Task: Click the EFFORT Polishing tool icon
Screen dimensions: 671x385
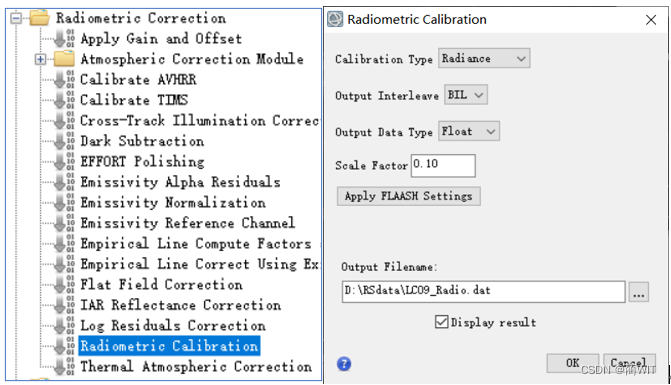Action: (65, 161)
